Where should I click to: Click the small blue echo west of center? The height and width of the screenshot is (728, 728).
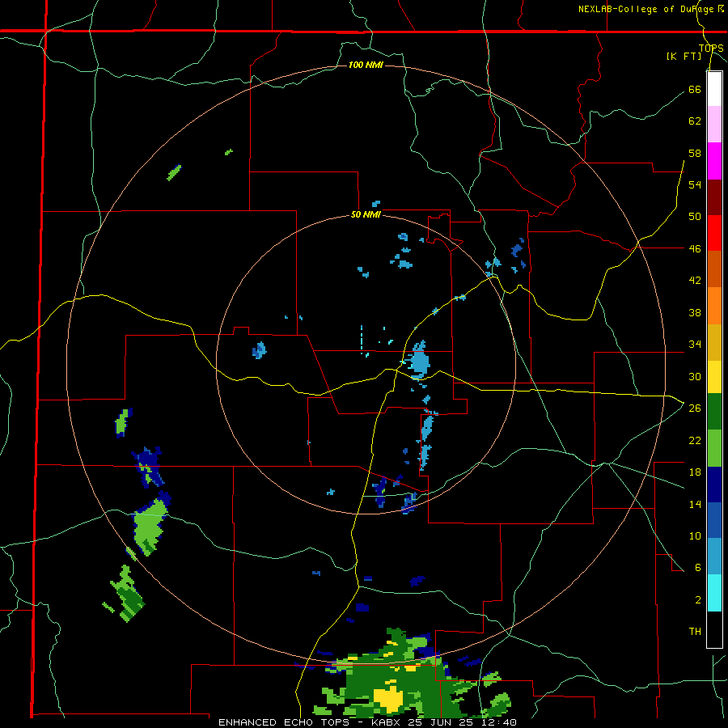(259, 350)
